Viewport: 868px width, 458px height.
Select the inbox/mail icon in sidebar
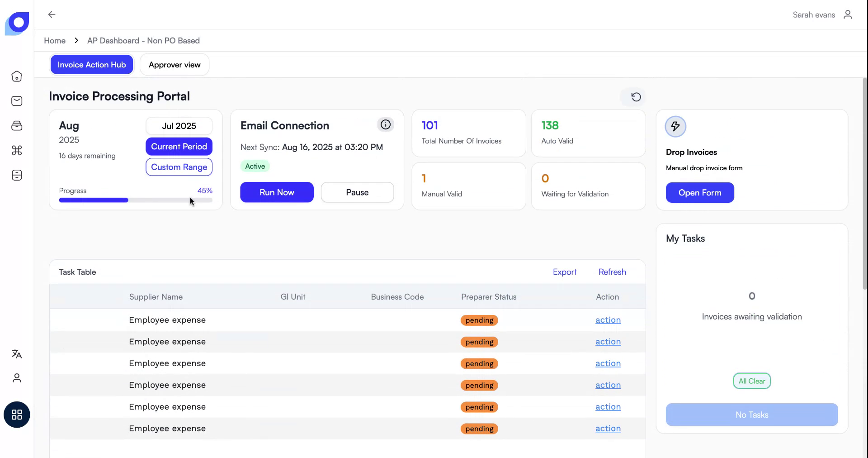17,100
